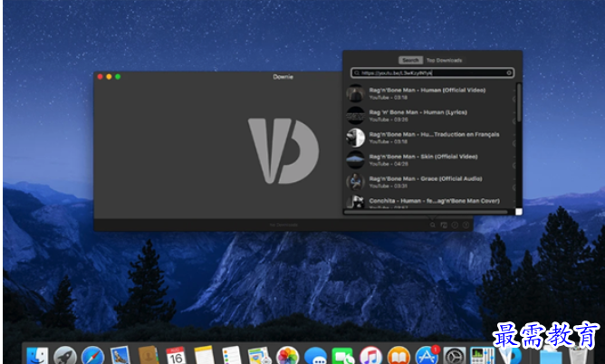
Task: Clear the search field with the X button
Action: pos(509,72)
